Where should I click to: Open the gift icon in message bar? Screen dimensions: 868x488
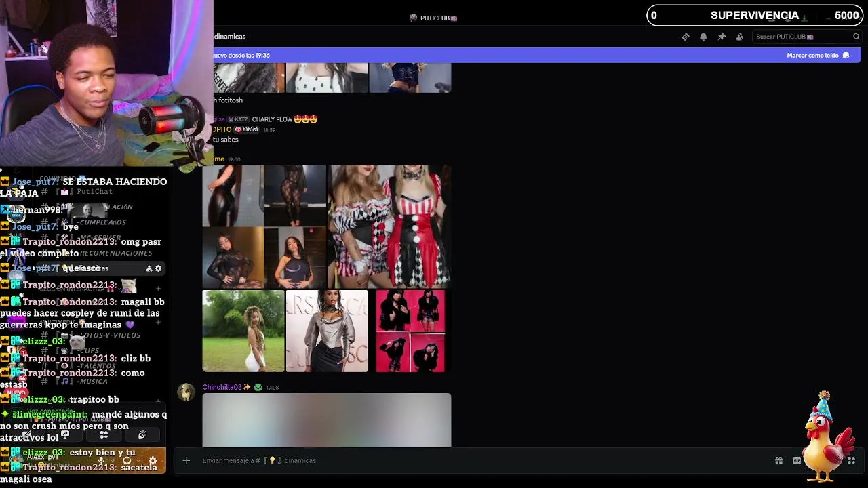[778, 461]
